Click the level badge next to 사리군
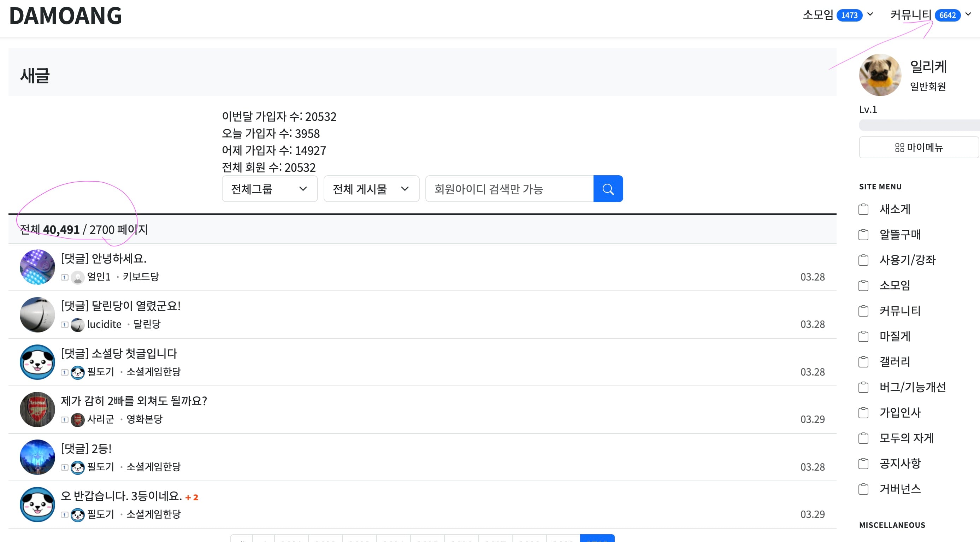Viewport: 980px width, 542px height. tap(65, 419)
